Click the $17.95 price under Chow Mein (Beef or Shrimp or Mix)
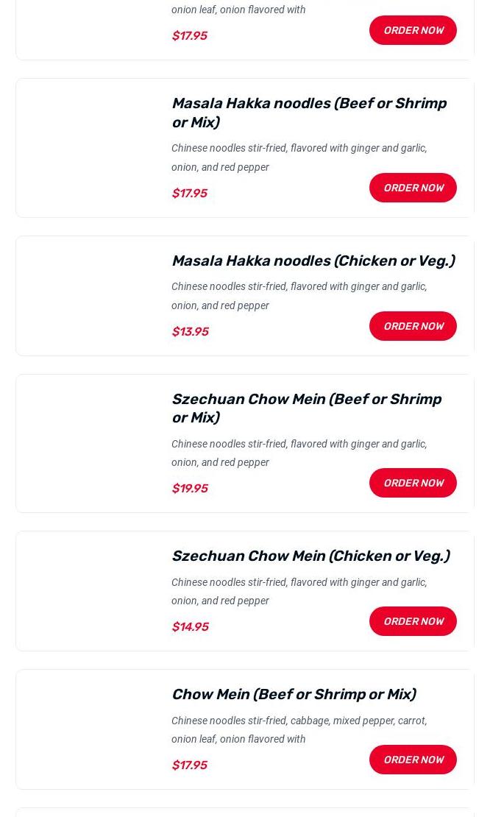This screenshot has width=504, height=817. 189,765
